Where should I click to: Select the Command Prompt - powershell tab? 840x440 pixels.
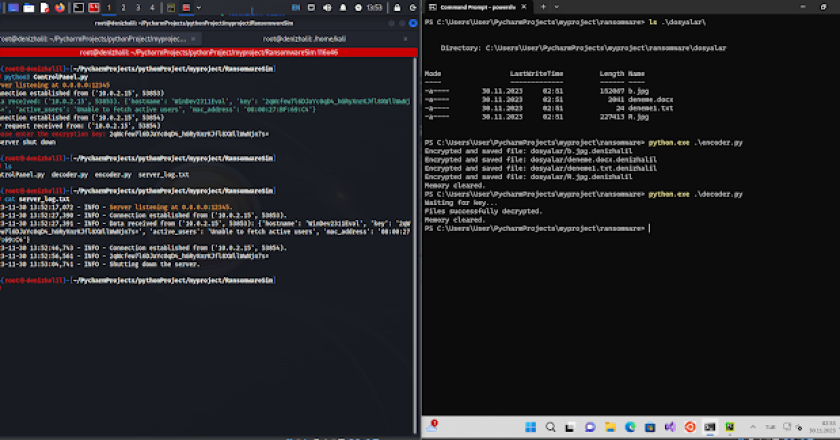[478, 7]
